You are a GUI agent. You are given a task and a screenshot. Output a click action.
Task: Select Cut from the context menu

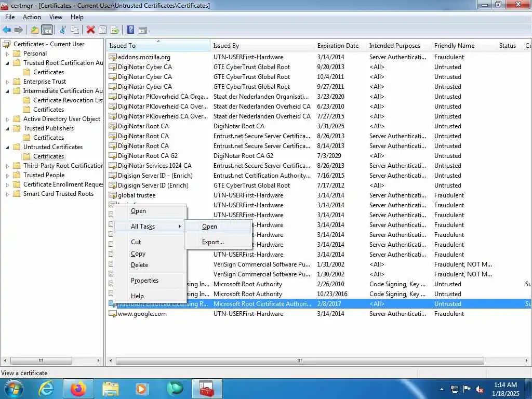click(150, 242)
